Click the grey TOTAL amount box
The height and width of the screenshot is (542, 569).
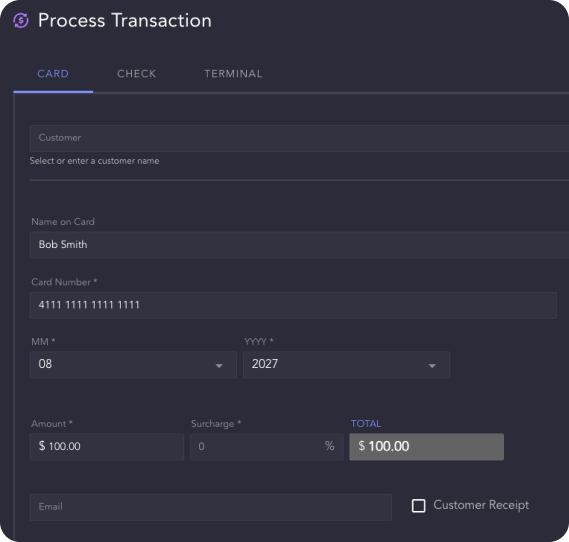click(426, 447)
